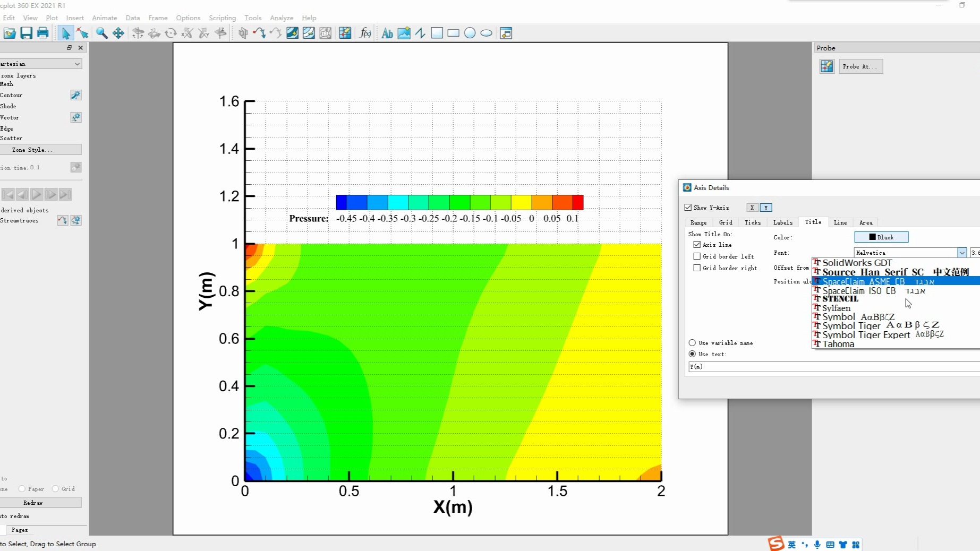980x551 pixels.
Task: Choose Tahoma font from list
Action: pos(896,344)
